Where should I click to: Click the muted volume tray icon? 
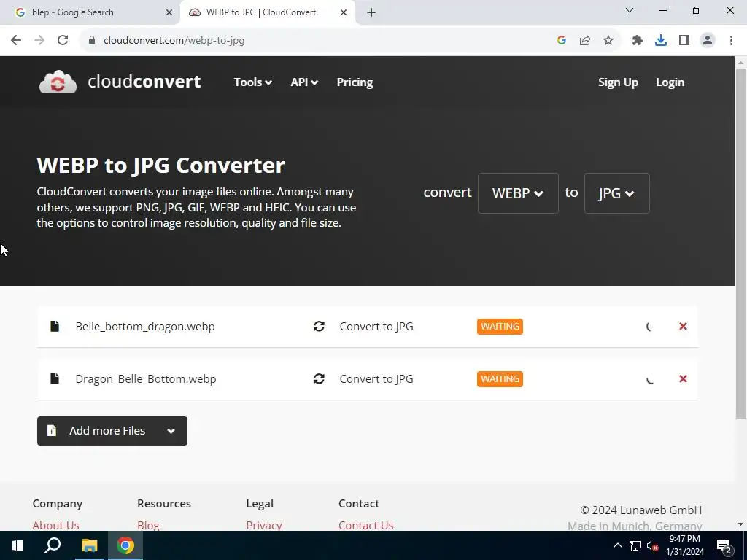(x=652, y=545)
